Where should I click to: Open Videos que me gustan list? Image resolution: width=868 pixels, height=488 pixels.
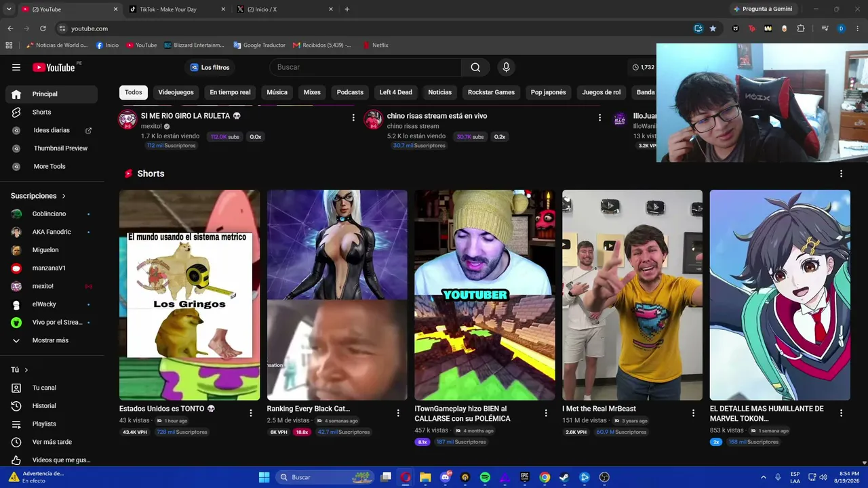click(x=52, y=460)
